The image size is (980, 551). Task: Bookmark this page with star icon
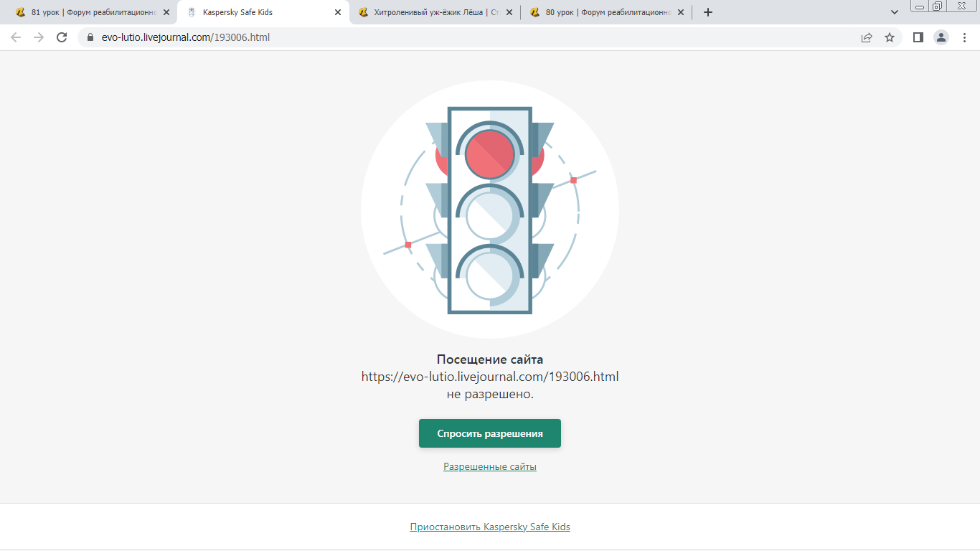click(x=890, y=37)
